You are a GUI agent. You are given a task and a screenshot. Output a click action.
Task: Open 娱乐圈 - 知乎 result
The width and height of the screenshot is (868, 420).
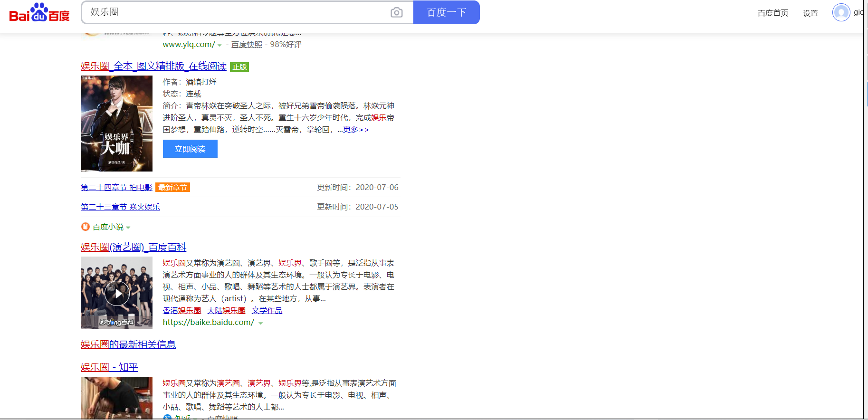pyautogui.click(x=109, y=367)
